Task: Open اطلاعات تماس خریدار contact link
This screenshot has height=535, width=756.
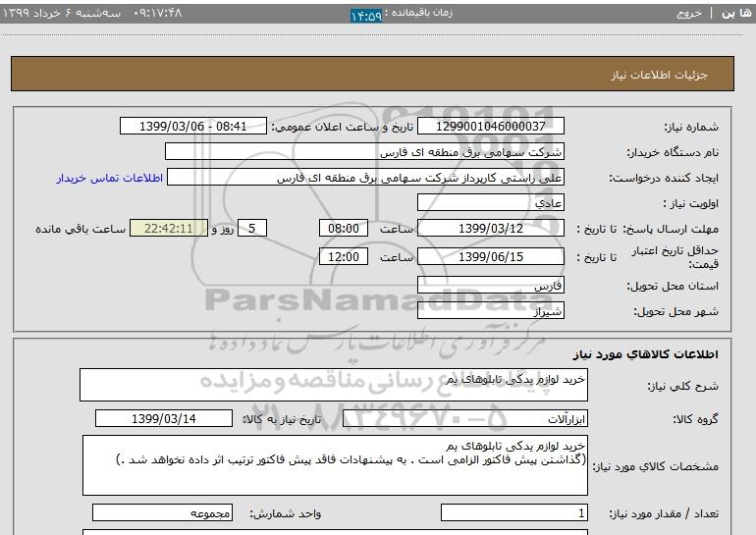Action: 109,178
